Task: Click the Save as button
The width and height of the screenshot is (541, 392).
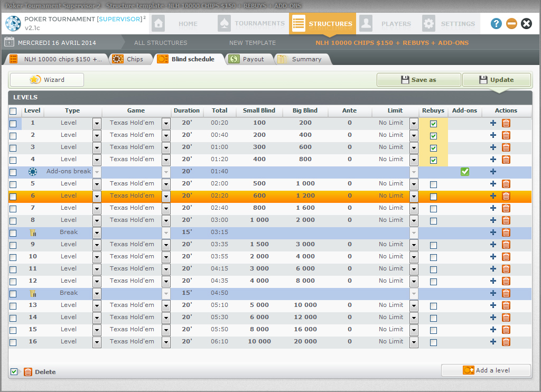Action: (418, 80)
